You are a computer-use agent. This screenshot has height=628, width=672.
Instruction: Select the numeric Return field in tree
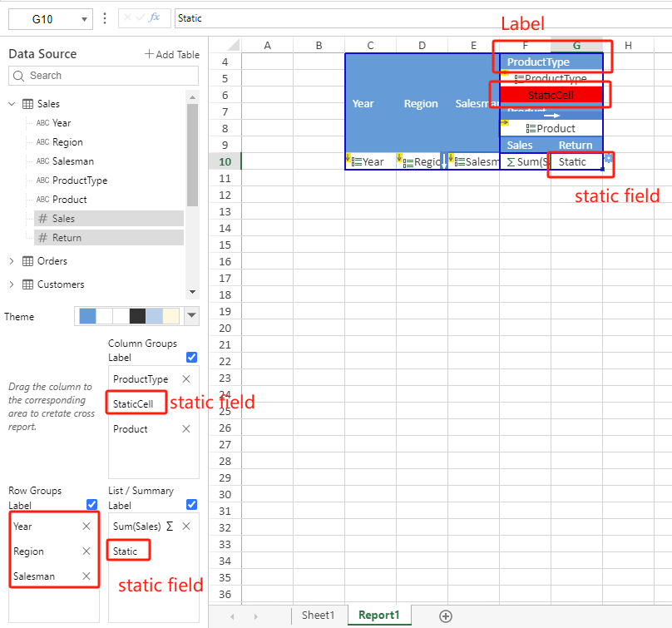[x=109, y=238]
